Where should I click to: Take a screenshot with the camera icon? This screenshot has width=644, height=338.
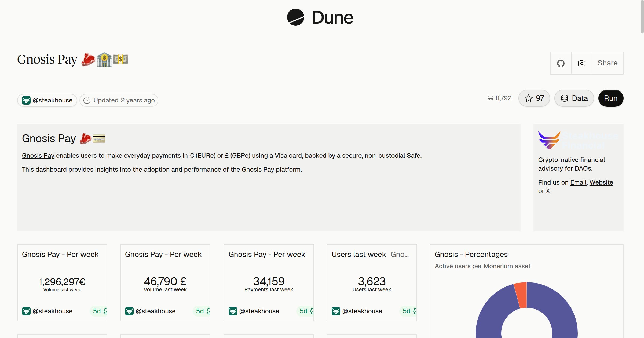click(581, 63)
